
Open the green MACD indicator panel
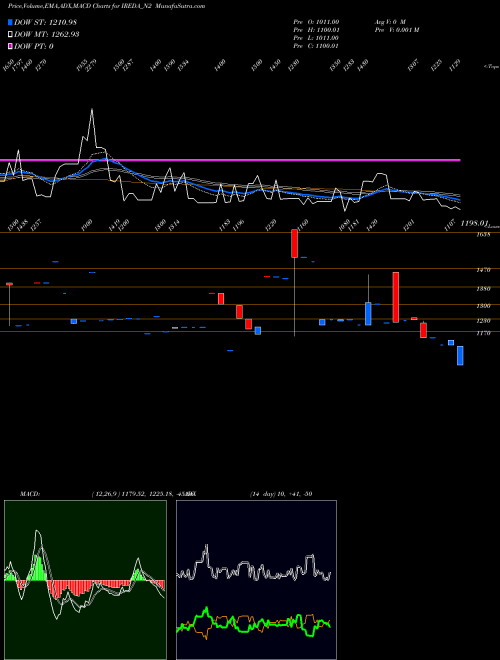click(85, 580)
